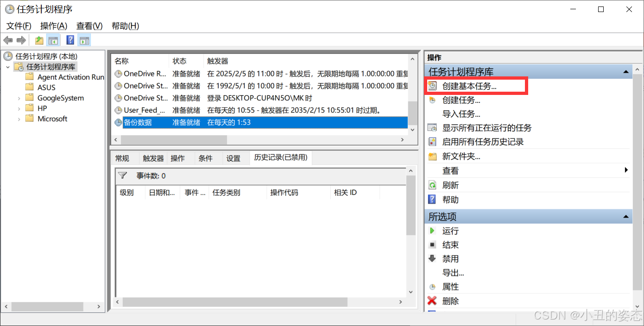Toggle the show/hide Action pane toolbar icon
This screenshot has width=644, height=326.
(84, 40)
